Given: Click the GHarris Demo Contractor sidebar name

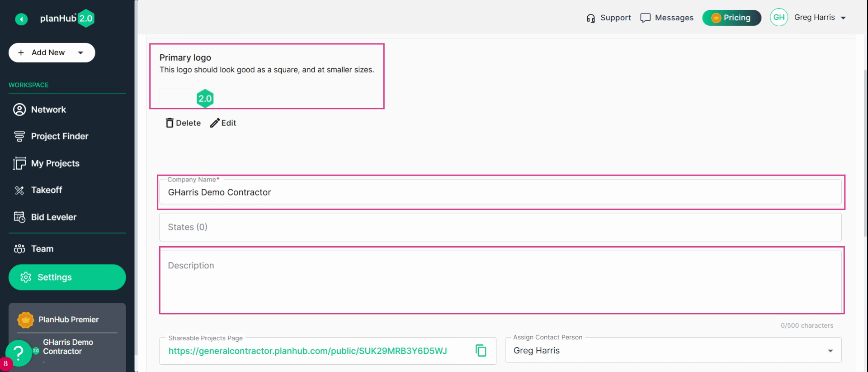Looking at the screenshot, I should [x=68, y=347].
